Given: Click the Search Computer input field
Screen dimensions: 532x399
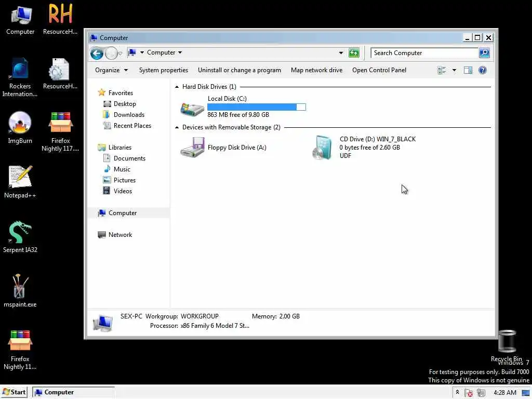Looking at the screenshot, I should tap(424, 53).
